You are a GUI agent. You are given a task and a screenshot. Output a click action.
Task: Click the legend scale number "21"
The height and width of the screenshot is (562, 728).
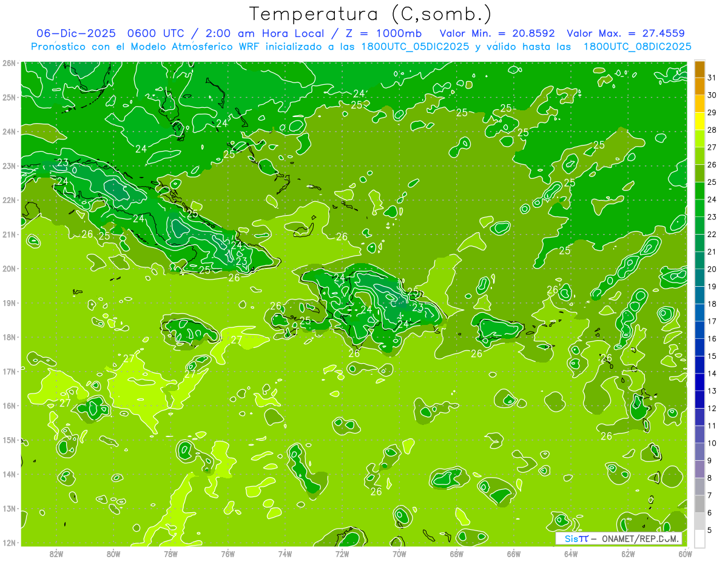[712, 252]
